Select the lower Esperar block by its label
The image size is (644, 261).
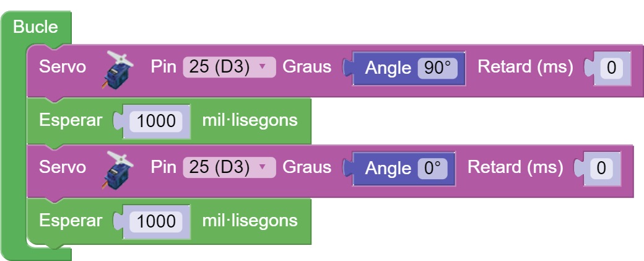pyautogui.click(x=70, y=221)
